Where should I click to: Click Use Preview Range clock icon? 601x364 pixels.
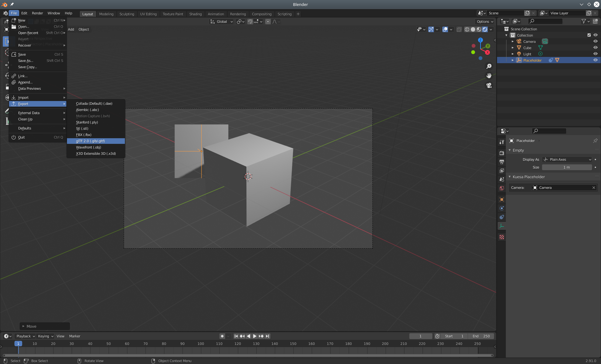point(437,336)
